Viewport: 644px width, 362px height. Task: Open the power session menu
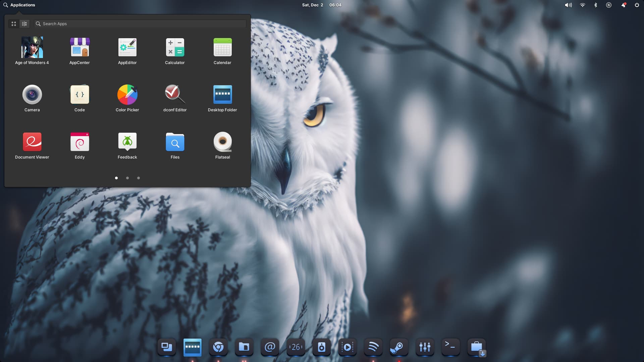(637, 5)
